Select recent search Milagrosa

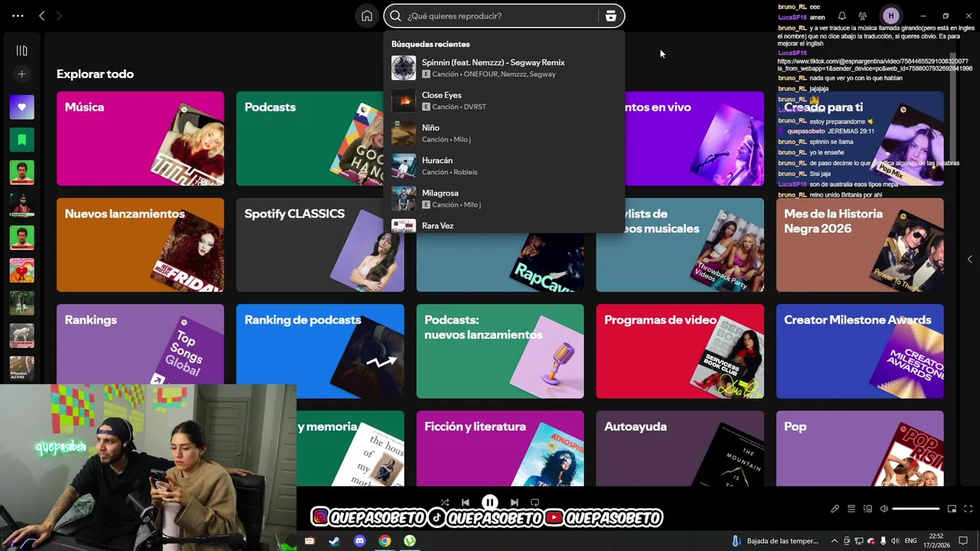(504, 198)
